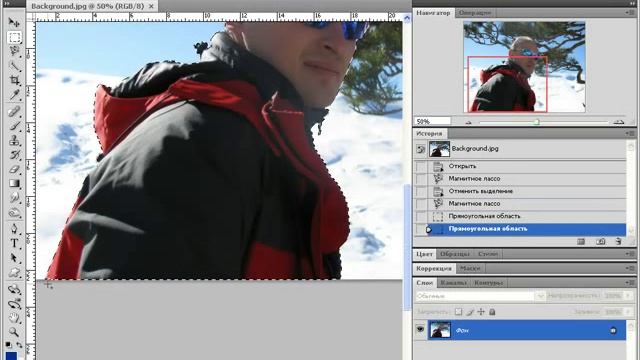Set history brush source for Отменить выделение

pyautogui.click(x=420, y=191)
